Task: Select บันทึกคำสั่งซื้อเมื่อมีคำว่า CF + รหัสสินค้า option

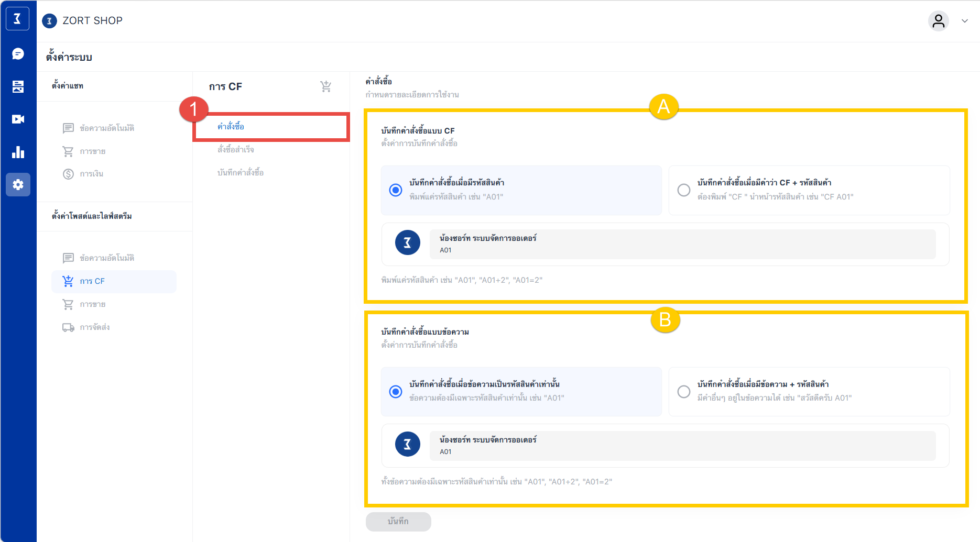Action: coord(683,190)
